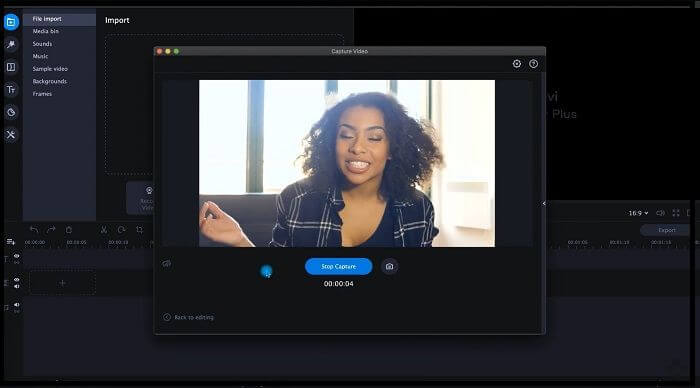Click the Add track icon
The image size is (700, 388).
[10, 242]
